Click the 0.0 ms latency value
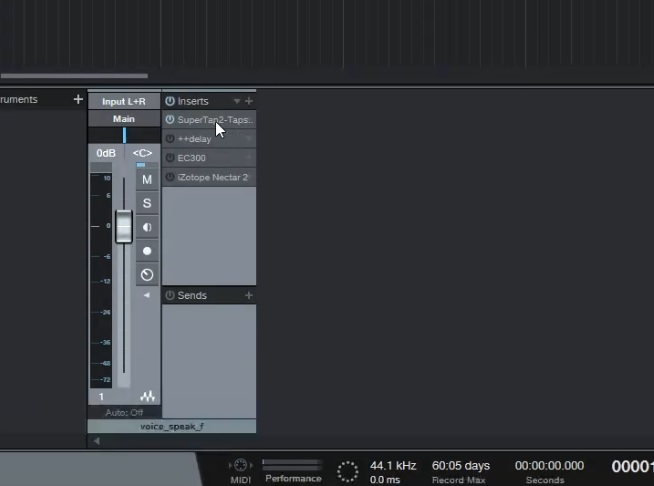The height and width of the screenshot is (486, 654). (x=385, y=480)
